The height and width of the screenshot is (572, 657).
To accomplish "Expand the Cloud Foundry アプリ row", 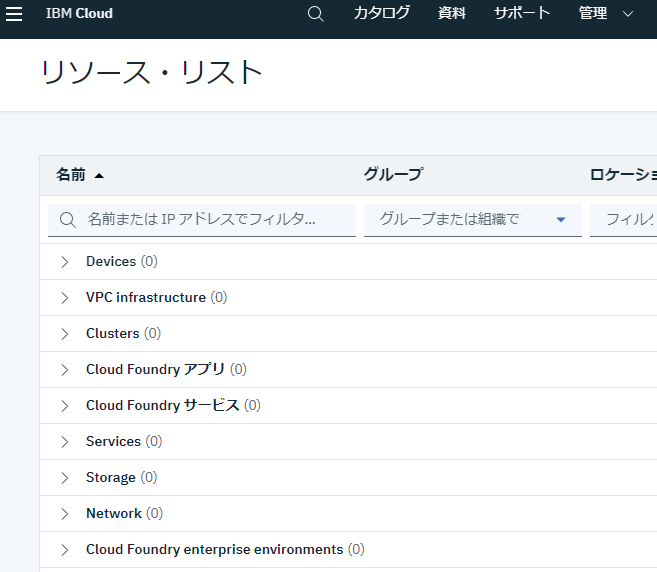I will 65,370.
